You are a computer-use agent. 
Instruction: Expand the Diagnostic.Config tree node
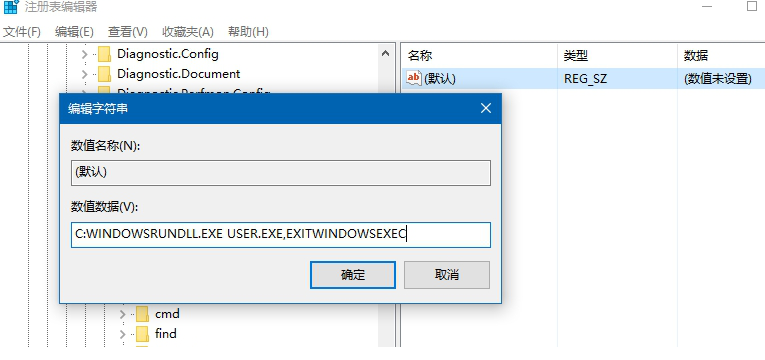[x=84, y=54]
